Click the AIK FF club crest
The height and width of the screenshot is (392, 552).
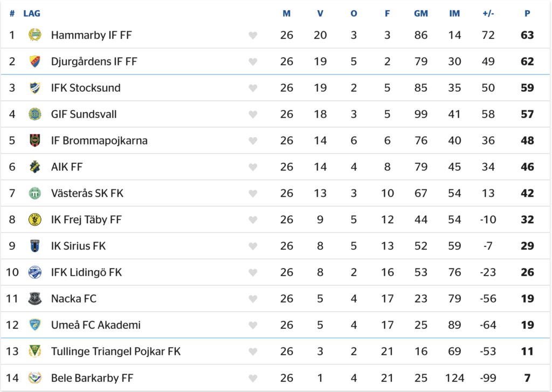click(x=35, y=167)
